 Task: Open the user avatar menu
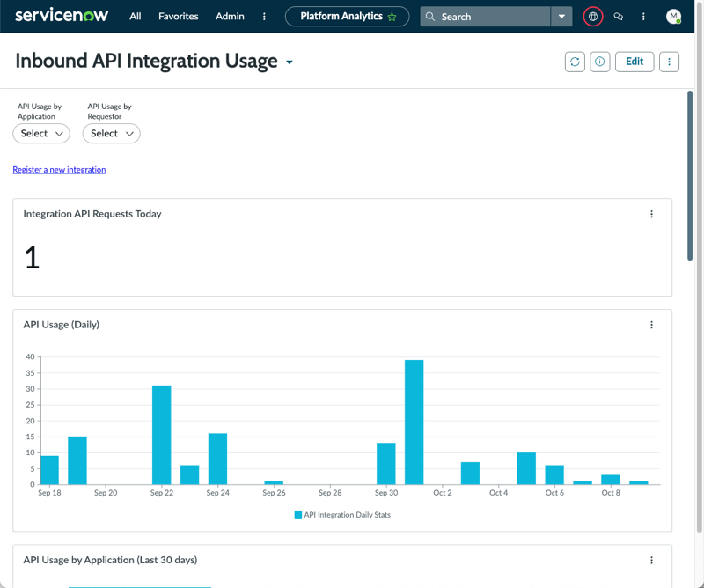tap(673, 17)
